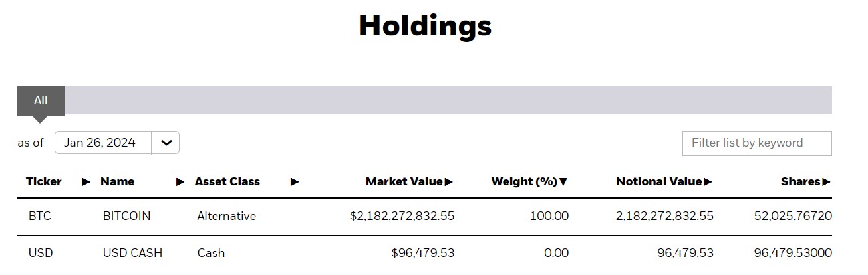The image size is (868, 275).
Task: Click the sort arrow beside Notional Value
Action: [708, 182]
